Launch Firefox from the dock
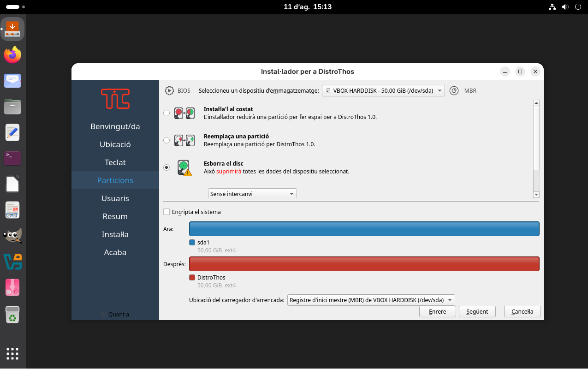 (x=12, y=55)
